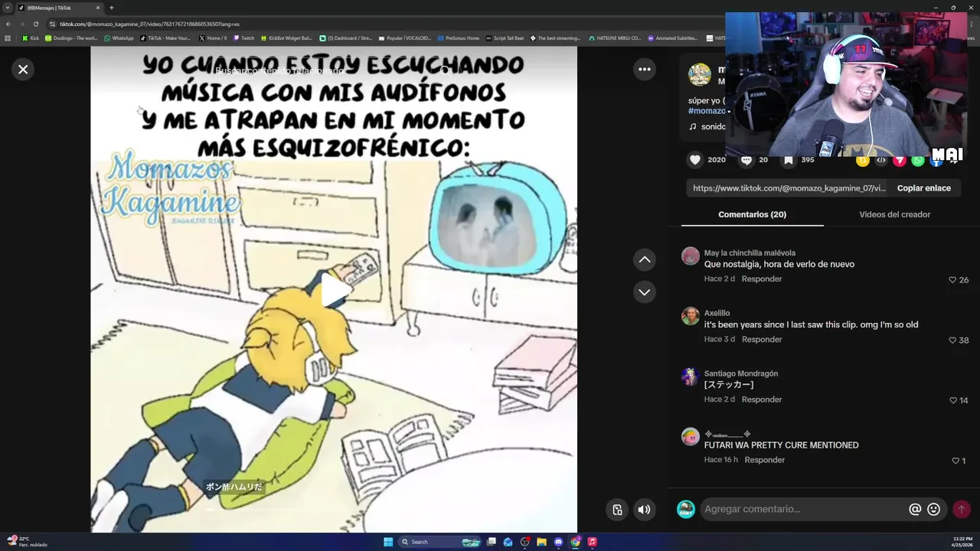
Task: Mute the video sound speaker icon
Action: click(645, 510)
